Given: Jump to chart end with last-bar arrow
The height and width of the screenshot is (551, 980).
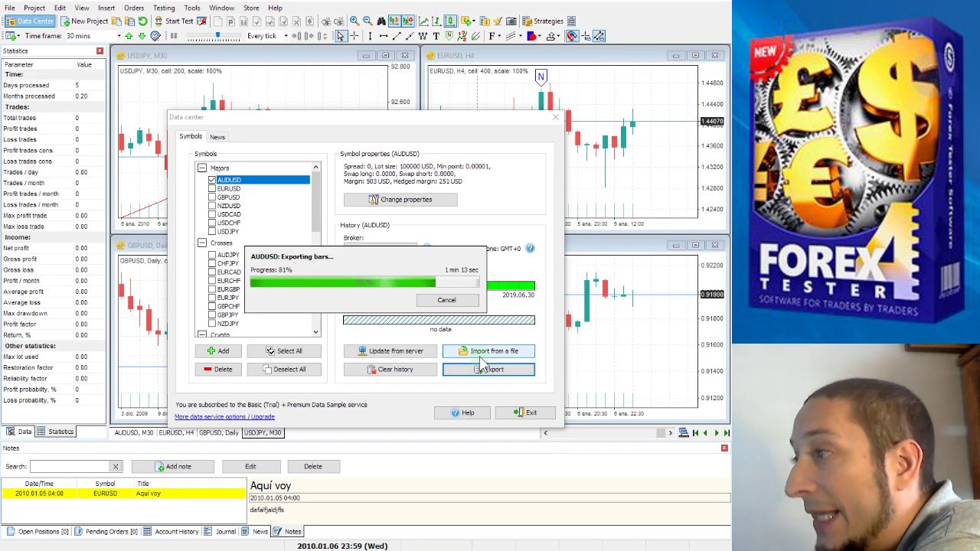Looking at the screenshot, I should 727,433.
